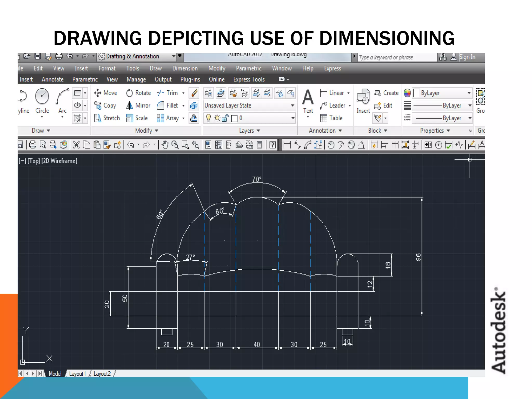Click the Help question mark icon
Image resolution: width=532 pixels, height=399 pixels.
(x=272, y=145)
